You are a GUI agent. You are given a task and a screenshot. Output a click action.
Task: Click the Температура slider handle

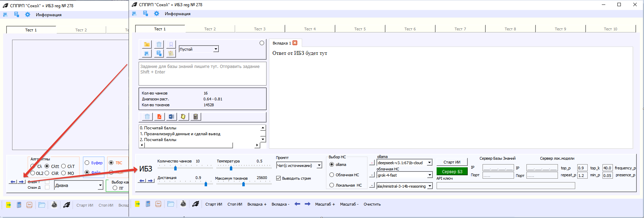[x=231, y=168]
